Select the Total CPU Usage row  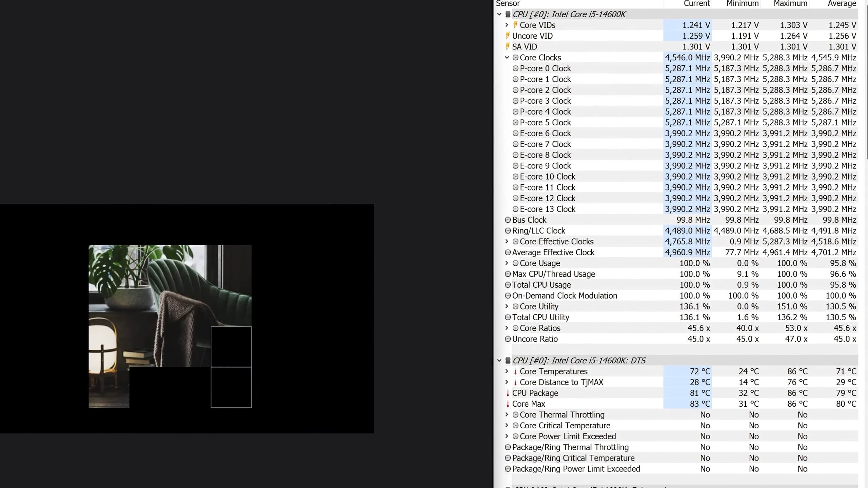click(541, 285)
